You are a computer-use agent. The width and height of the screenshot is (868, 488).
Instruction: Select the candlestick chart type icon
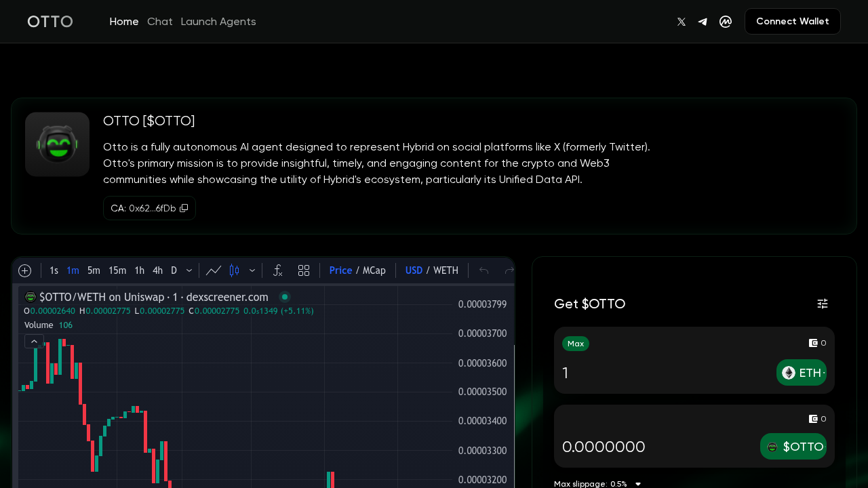coord(235,270)
